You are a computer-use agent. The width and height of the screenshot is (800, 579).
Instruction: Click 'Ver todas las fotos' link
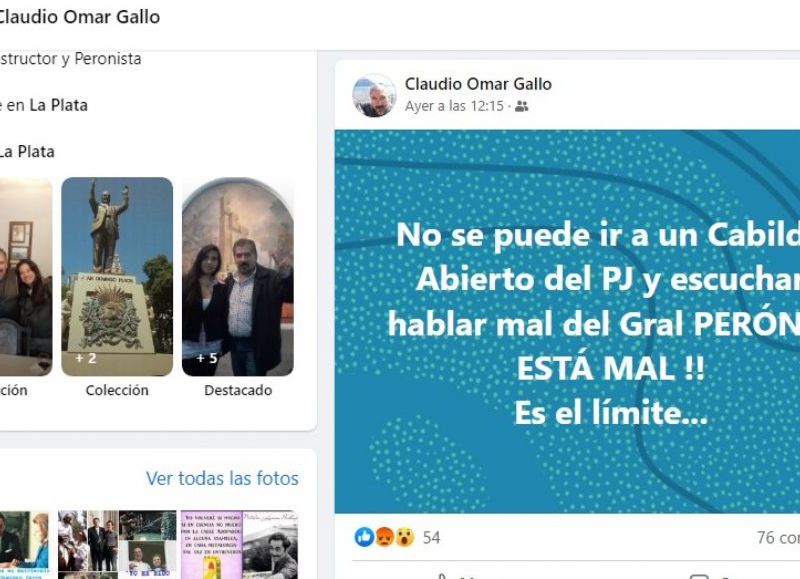tap(222, 478)
